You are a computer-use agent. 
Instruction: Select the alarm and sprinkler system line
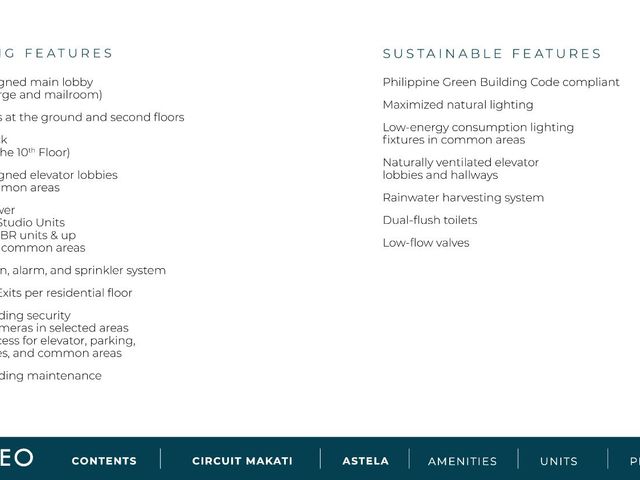(x=83, y=270)
